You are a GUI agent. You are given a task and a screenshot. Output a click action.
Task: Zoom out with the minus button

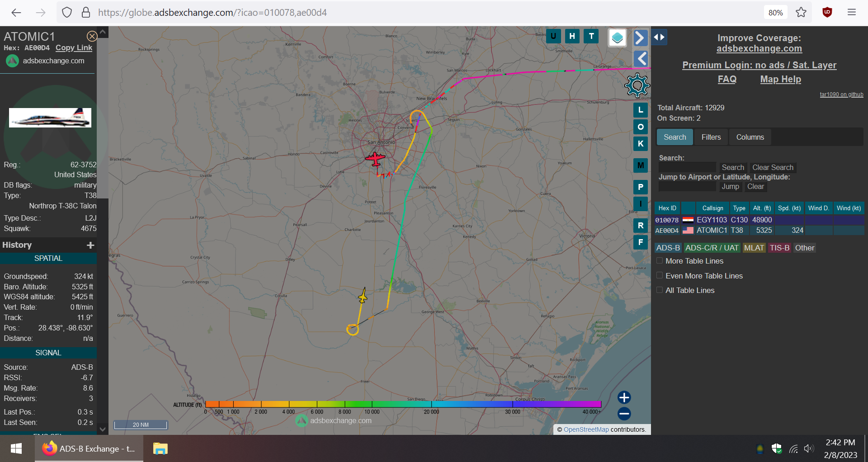pos(624,414)
